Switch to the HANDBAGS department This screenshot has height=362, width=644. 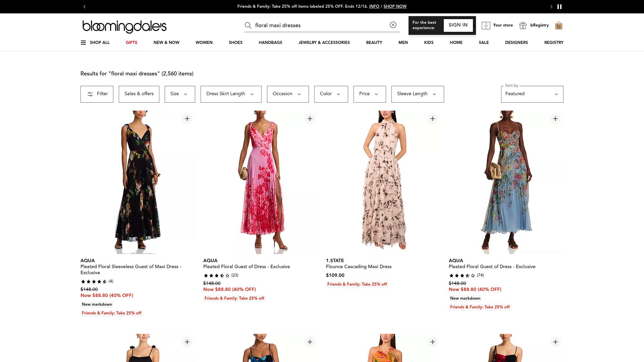tap(270, 43)
